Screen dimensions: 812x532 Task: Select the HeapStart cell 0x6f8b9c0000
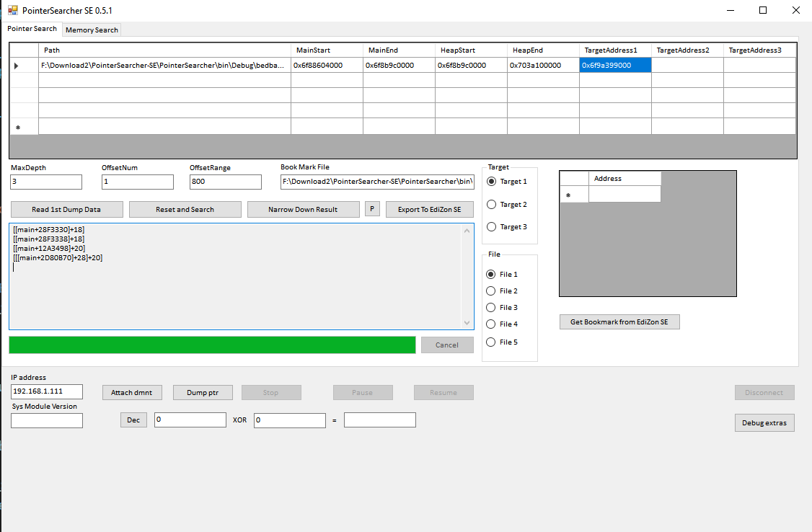tap(471, 65)
